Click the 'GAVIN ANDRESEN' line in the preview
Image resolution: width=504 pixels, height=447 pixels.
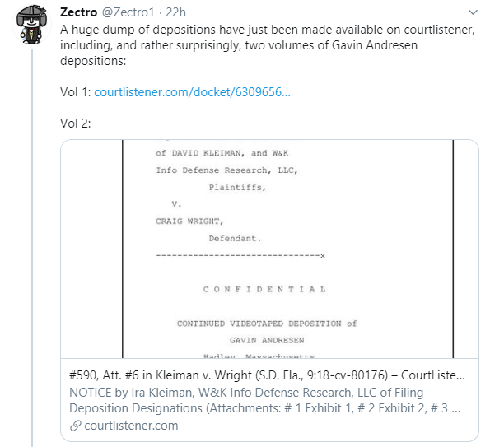pos(267,340)
